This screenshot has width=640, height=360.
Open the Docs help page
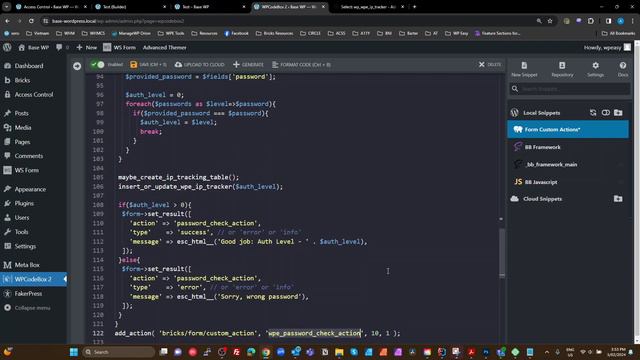tap(623, 69)
